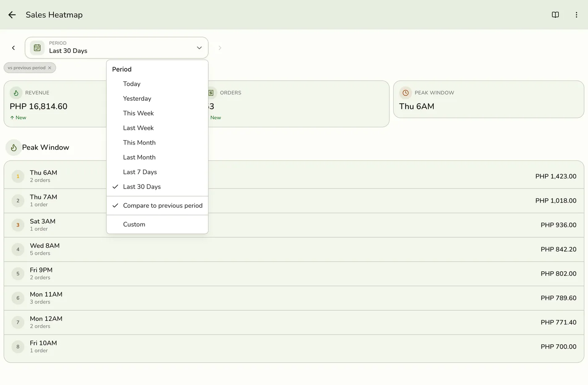Open the book guide icon in header
The width and height of the screenshot is (588, 385).
pos(555,15)
